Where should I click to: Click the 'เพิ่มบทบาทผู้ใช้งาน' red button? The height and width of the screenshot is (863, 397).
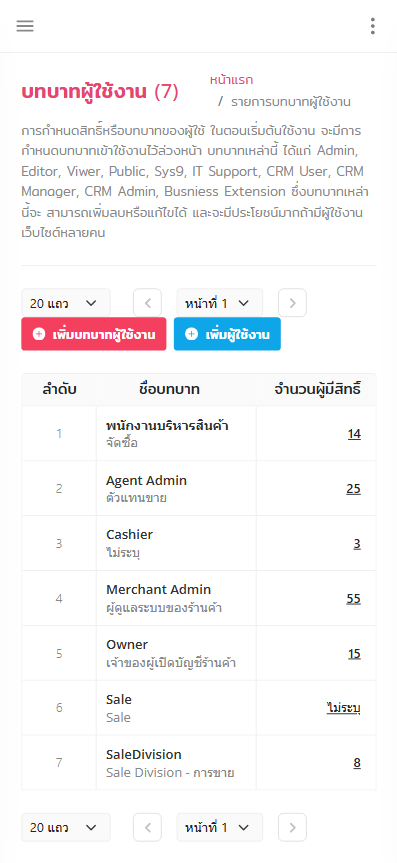[x=94, y=334]
